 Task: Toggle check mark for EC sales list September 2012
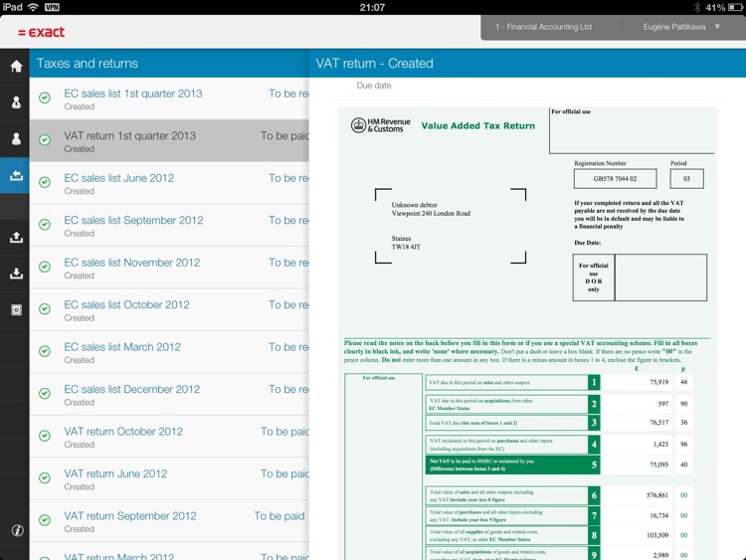tap(45, 224)
